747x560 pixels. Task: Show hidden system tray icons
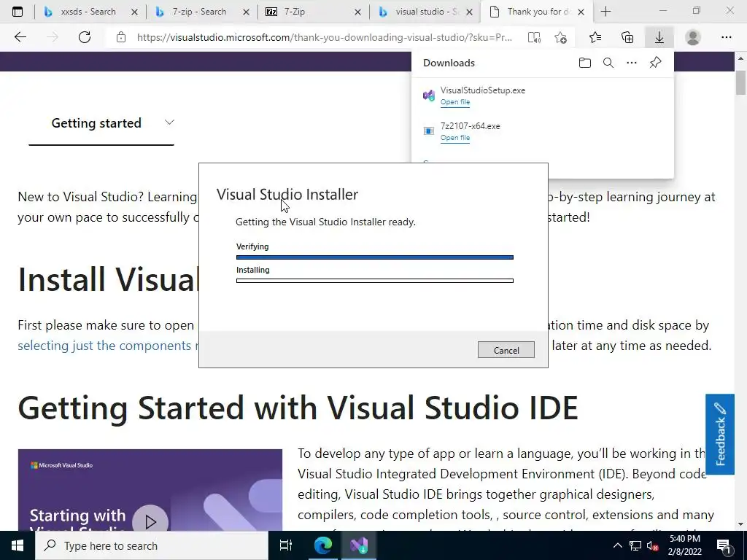617,545
